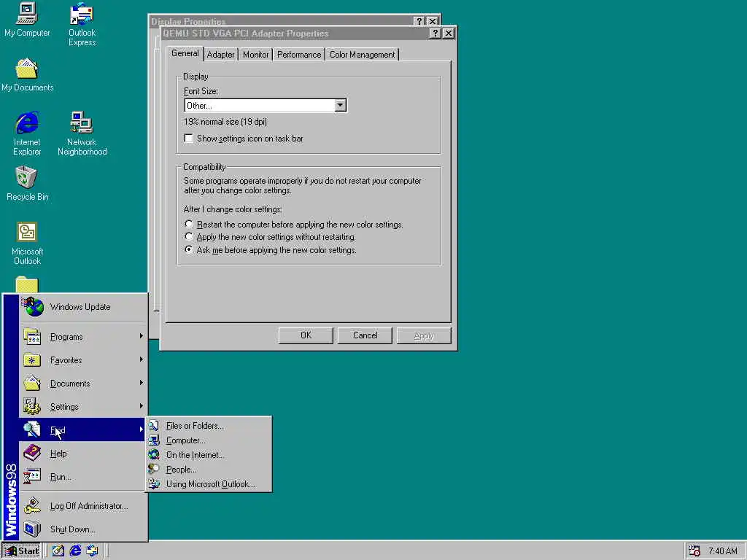Launch Outlook Express from Quick Launch
Screen dimensions: 747x560
pyautogui.click(x=92, y=551)
